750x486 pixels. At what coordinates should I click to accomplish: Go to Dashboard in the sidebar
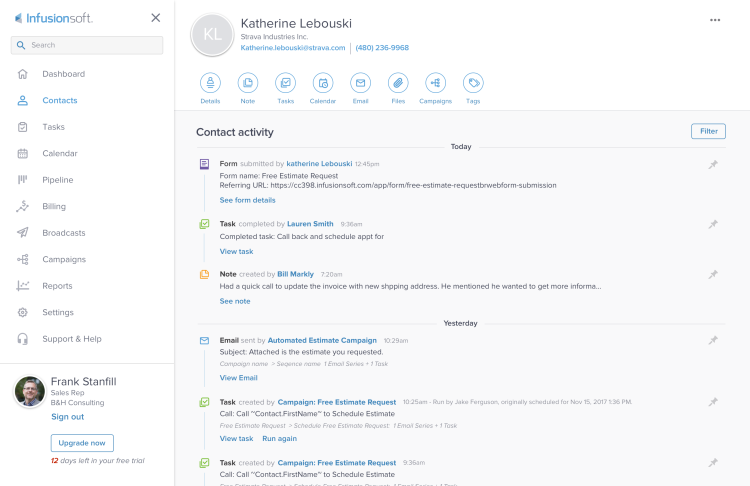63,74
